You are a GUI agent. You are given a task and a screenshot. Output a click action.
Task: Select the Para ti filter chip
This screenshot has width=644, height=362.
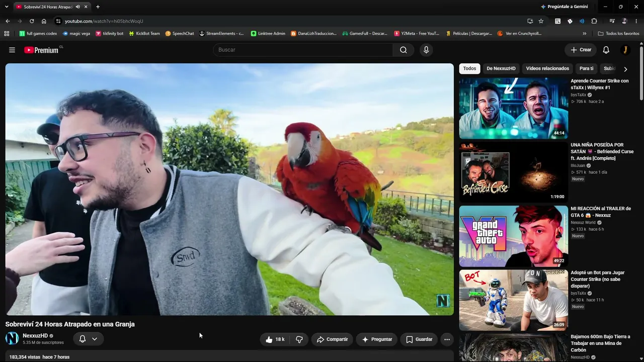tap(586, 69)
